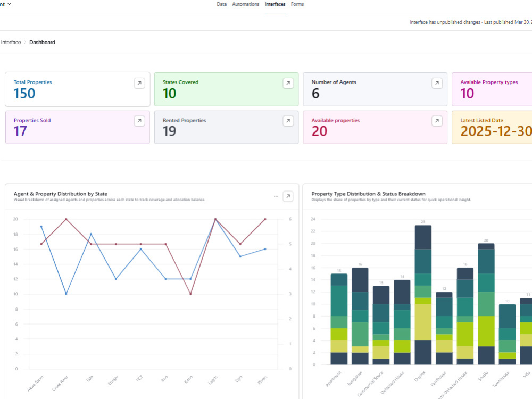This screenshot has width=532, height=399.
Task: Click the Commercial Space bar in the chart
Action: click(x=381, y=326)
